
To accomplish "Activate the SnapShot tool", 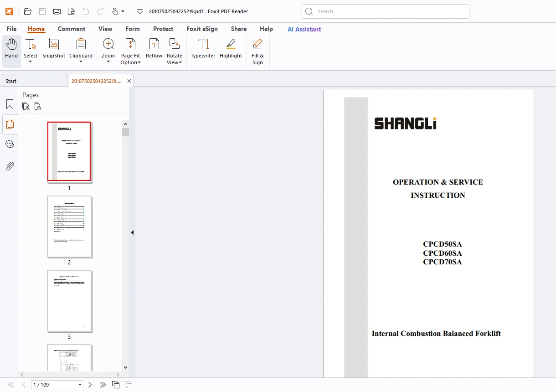I will coord(54,49).
